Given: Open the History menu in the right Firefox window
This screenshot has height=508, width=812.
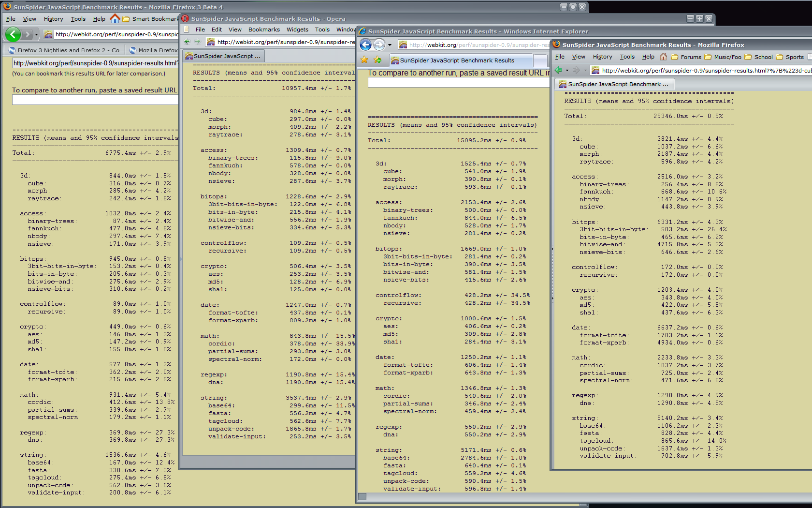Looking at the screenshot, I should coord(602,57).
